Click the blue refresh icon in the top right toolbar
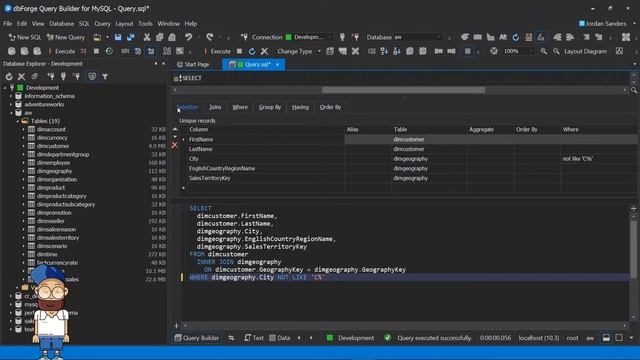The image size is (640, 360). pos(516,37)
